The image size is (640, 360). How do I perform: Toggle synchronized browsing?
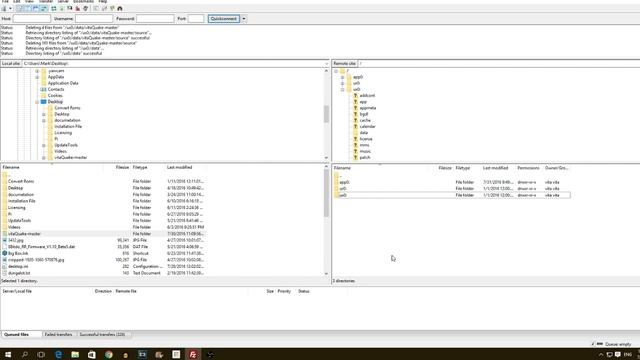[x=112, y=8]
